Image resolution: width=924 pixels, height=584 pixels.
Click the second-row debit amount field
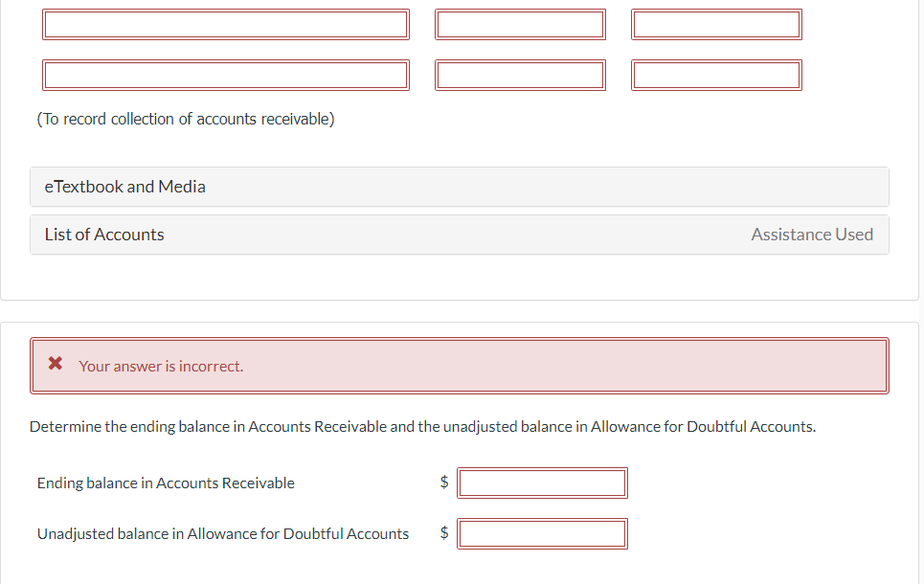[520, 75]
